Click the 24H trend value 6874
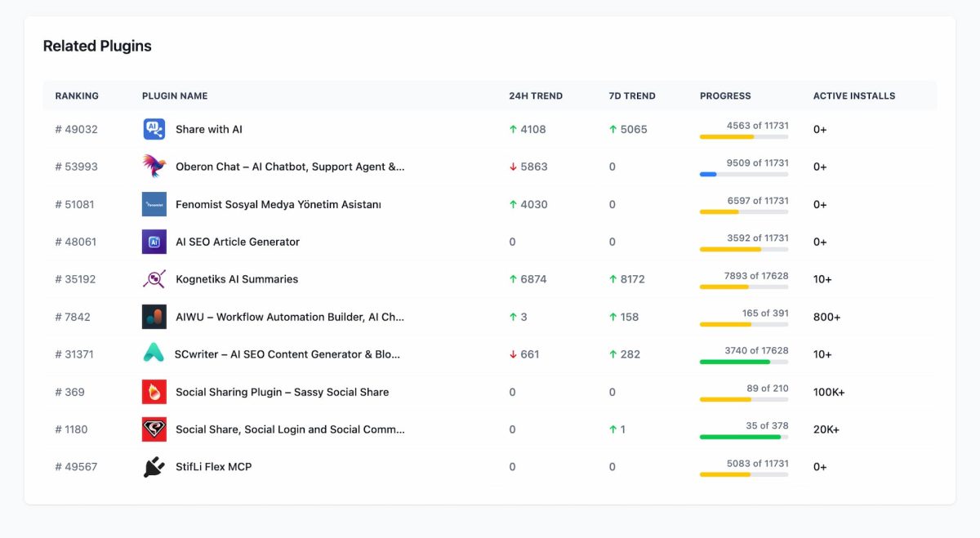Image resolution: width=980 pixels, height=538 pixels. click(x=533, y=279)
